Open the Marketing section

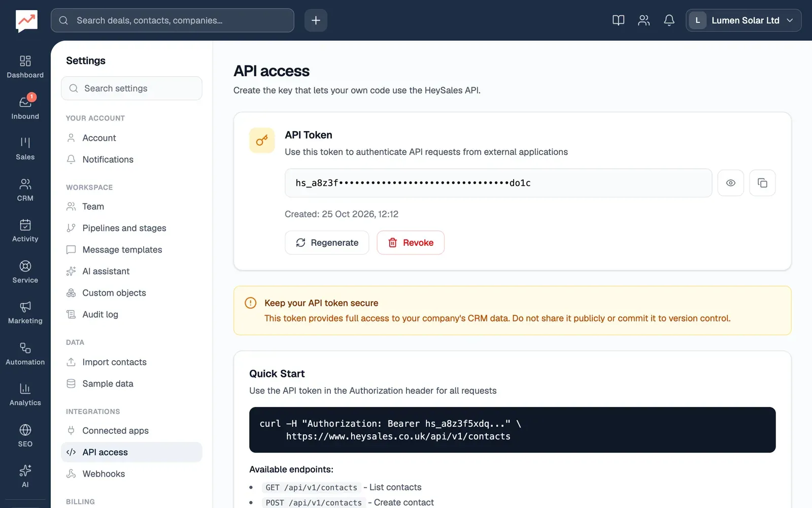tap(25, 313)
